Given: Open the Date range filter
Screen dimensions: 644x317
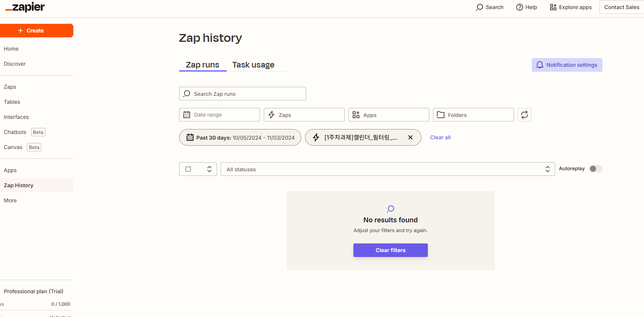Looking at the screenshot, I should point(220,115).
